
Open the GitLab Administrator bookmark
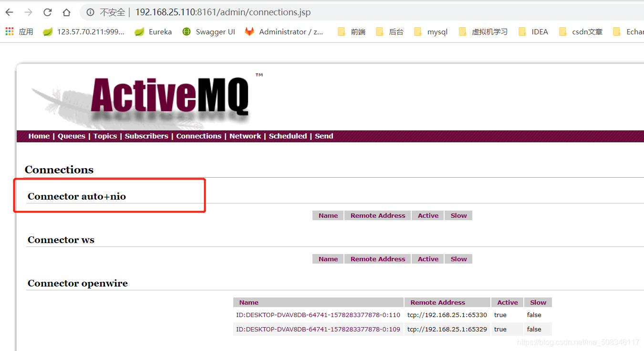284,32
